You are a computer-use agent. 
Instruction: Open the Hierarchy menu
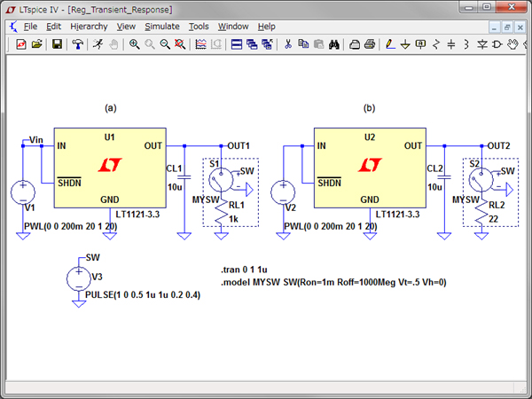(x=89, y=27)
